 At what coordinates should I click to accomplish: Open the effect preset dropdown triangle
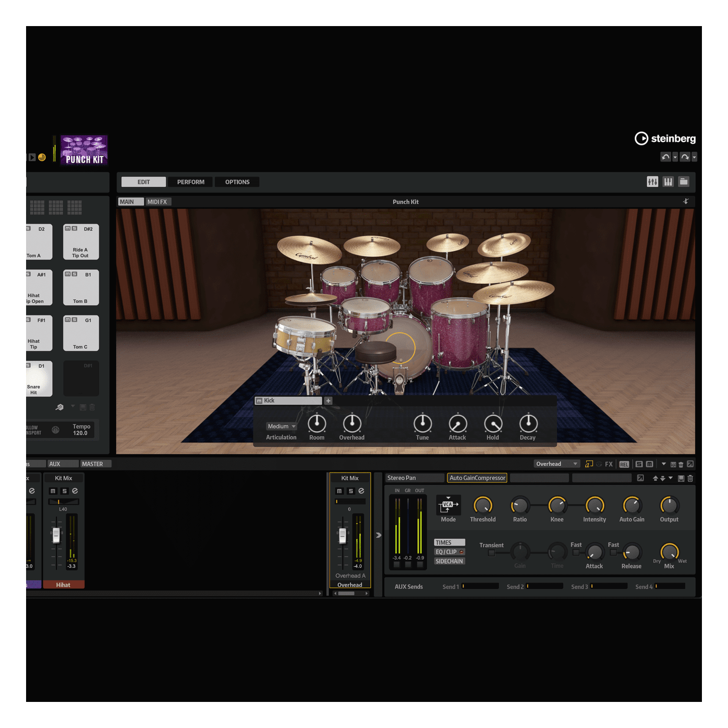(671, 478)
